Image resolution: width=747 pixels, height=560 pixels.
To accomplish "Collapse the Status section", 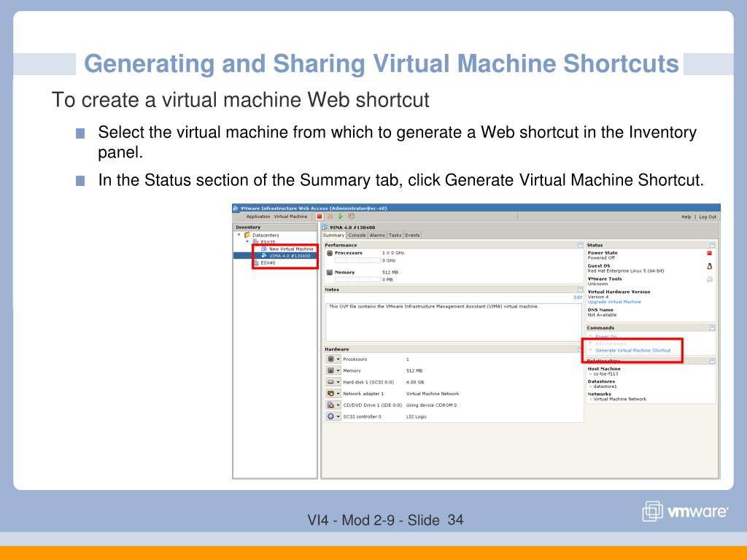I will pyautogui.click(x=712, y=245).
